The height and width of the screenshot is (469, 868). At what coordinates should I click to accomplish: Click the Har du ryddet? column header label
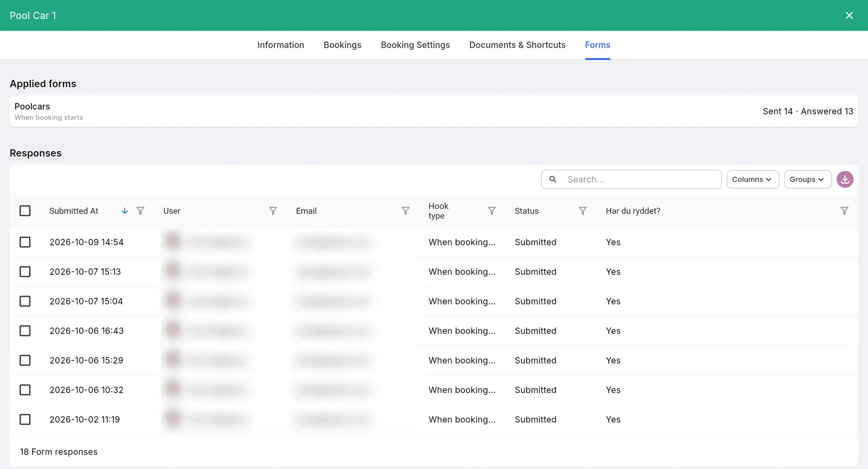633,211
